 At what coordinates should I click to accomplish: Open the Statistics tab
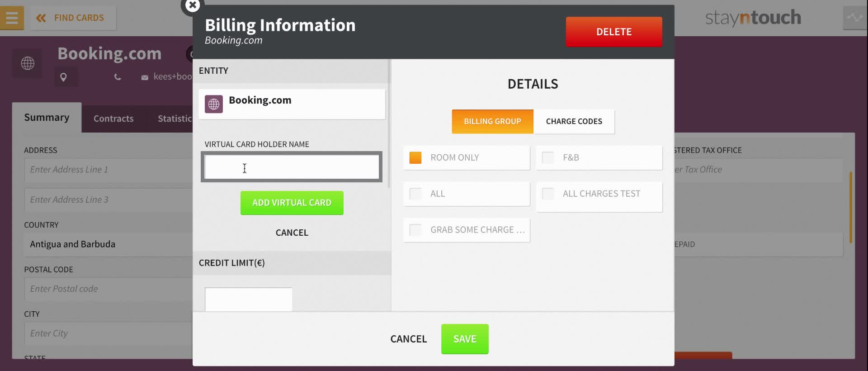175,119
